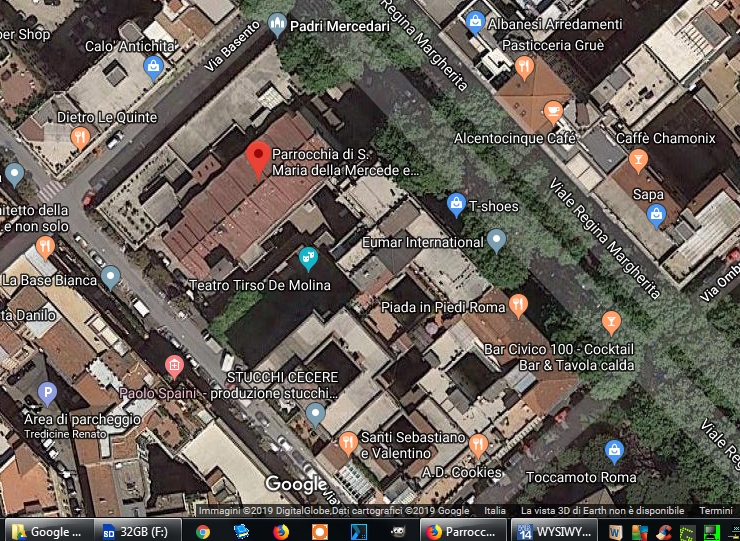Image resolution: width=740 pixels, height=541 pixels.
Task: Click the Eumar International label text
Action: coord(423,242)
